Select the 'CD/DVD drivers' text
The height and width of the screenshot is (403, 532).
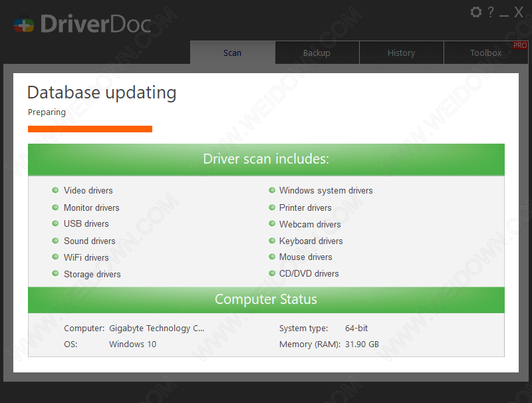[309, 273]
